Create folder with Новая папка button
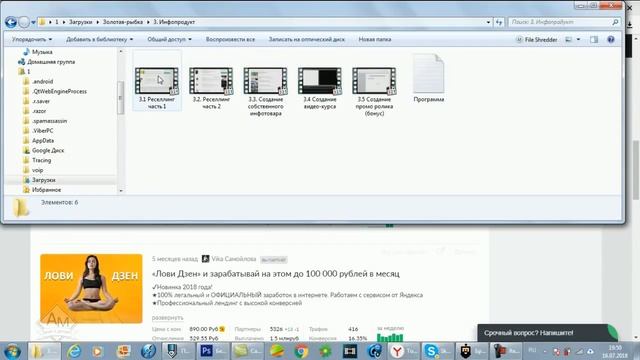Viewport: 640px width, 360px height. [375, 40]
